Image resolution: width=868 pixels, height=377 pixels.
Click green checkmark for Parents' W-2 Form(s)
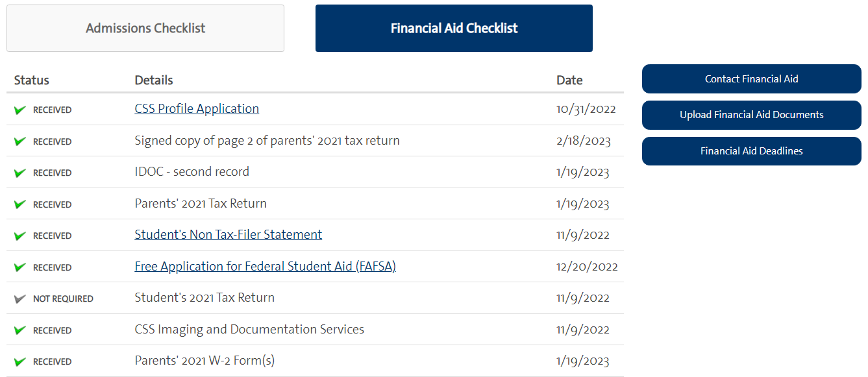pos(20,362)
